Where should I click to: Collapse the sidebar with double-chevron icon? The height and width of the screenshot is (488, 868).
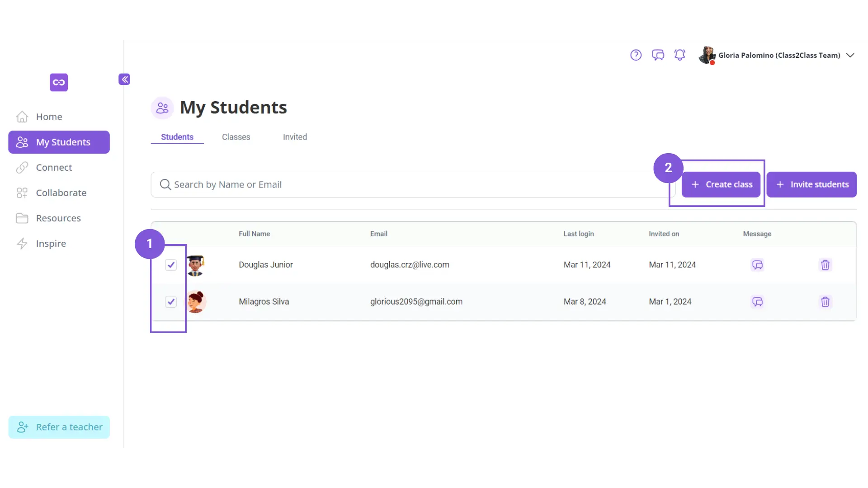[x=124, y=80]
